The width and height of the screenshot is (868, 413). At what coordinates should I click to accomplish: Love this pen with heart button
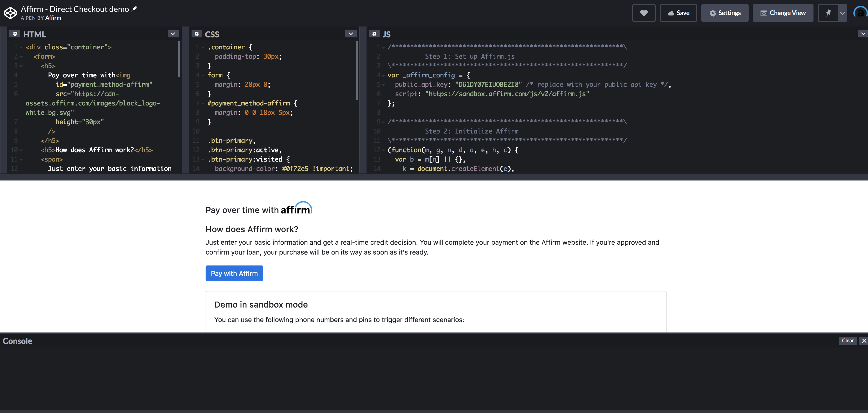(643, 13)
